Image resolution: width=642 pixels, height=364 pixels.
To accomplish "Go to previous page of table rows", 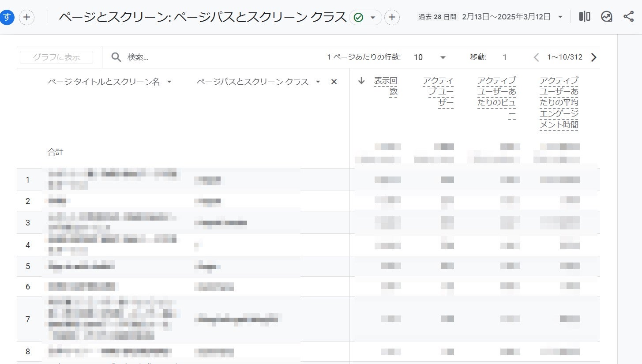I will (x=537, y=57).
